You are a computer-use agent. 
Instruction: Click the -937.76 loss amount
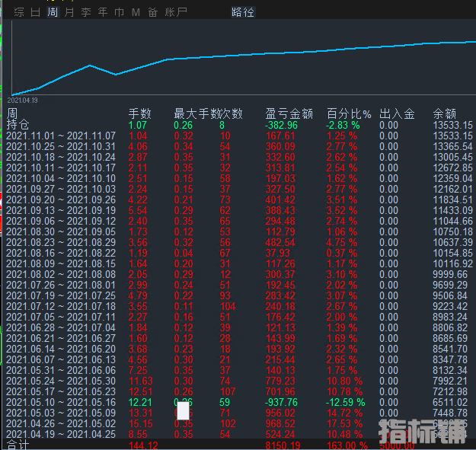point(281,402)
